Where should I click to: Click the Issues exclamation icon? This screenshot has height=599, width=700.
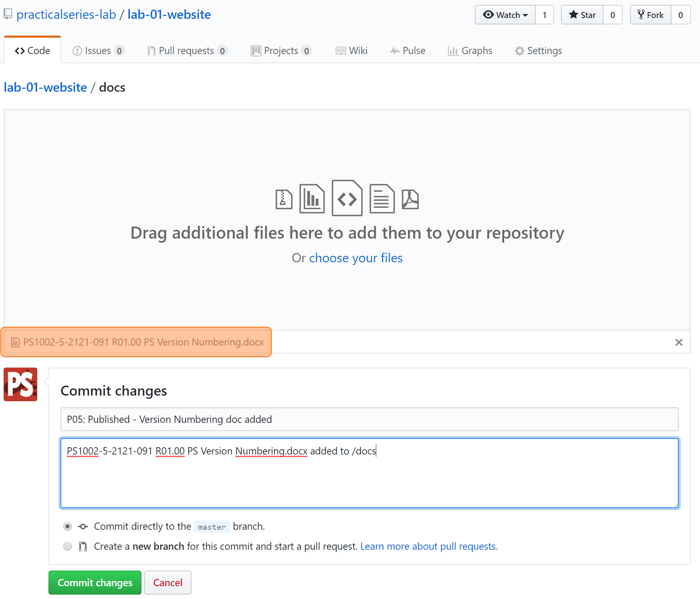77,51
